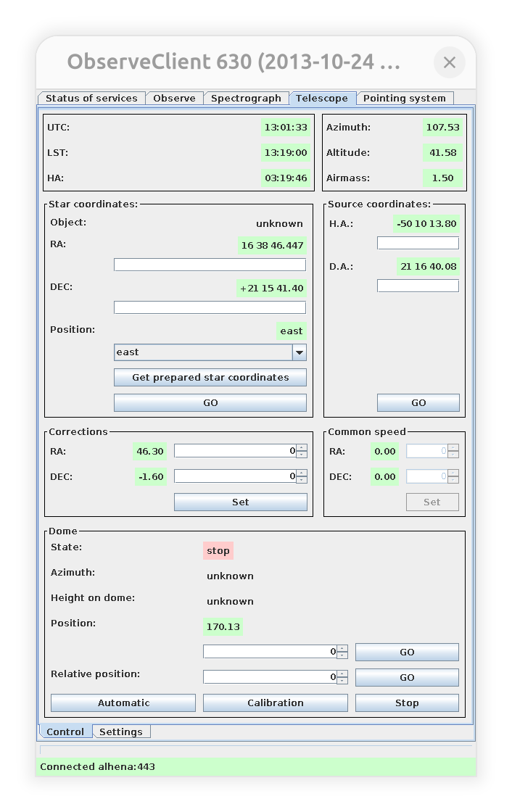Close the ObserveClient window

(x=450, y=62)
